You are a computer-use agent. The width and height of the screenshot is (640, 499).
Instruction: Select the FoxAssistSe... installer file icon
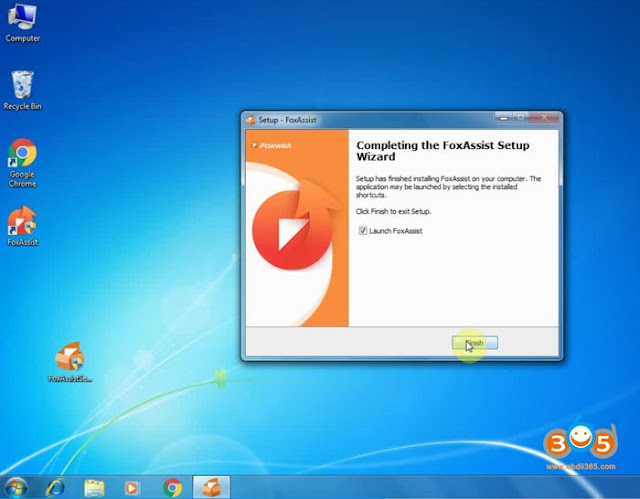click(x=70, y=362)
